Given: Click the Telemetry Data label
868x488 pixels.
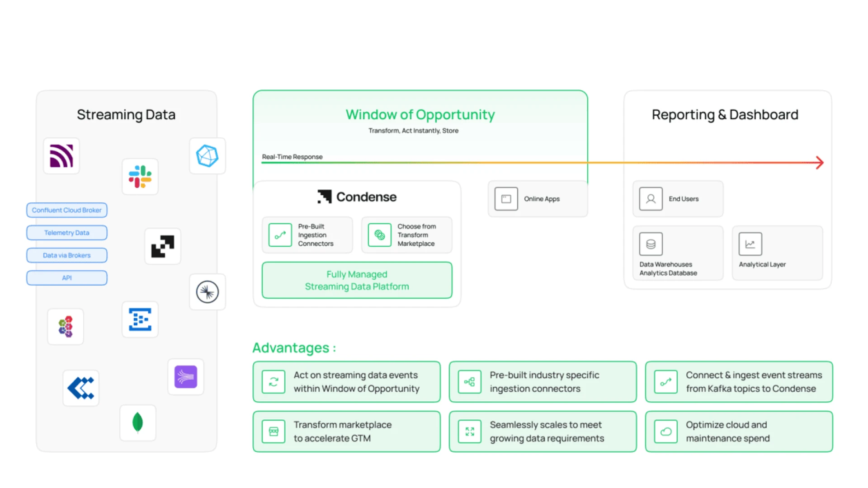Looking at the screenshot, I should click(x=66, y=232).
